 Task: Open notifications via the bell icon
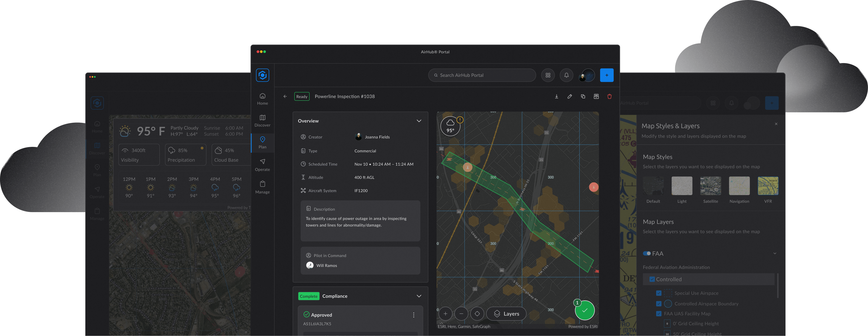(x=566, y=75)
